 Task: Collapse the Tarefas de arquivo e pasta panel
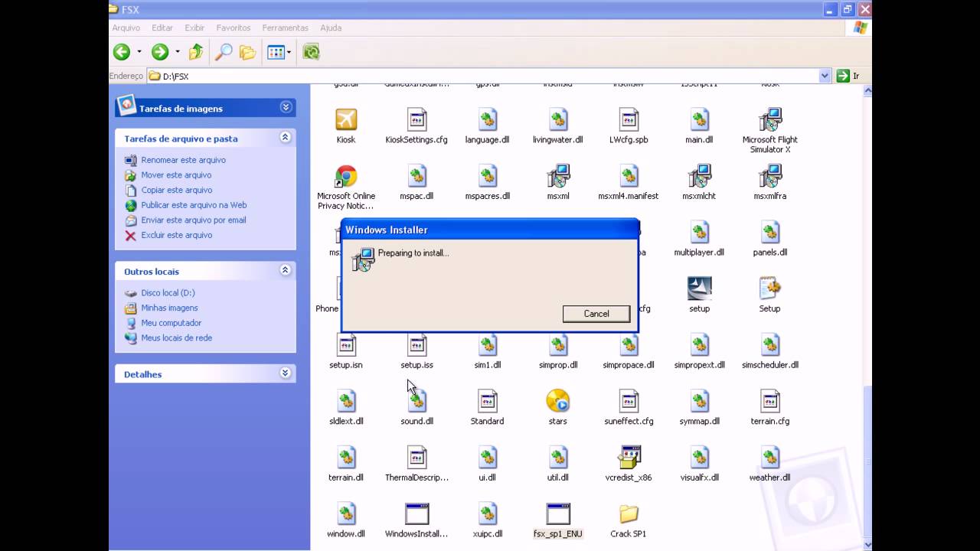285,138
